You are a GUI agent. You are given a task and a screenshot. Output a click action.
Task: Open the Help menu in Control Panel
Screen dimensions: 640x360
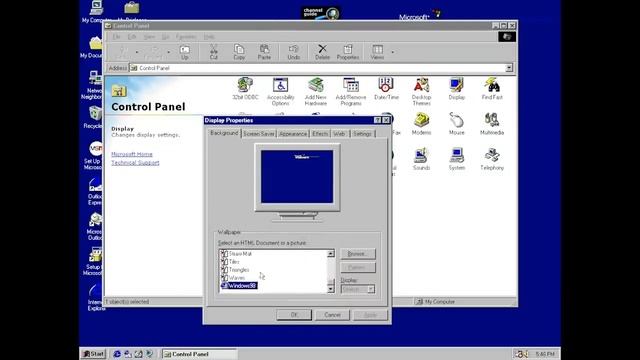point(209,37)
